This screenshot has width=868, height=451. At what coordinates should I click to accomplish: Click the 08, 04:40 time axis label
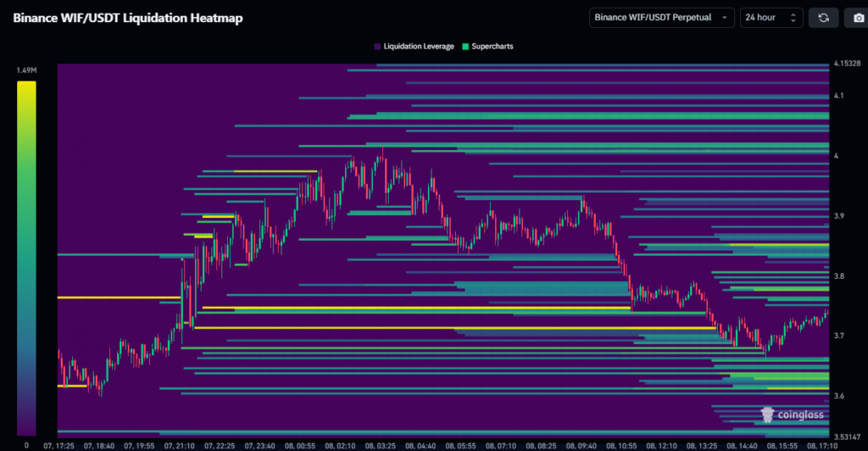(420, 445)
